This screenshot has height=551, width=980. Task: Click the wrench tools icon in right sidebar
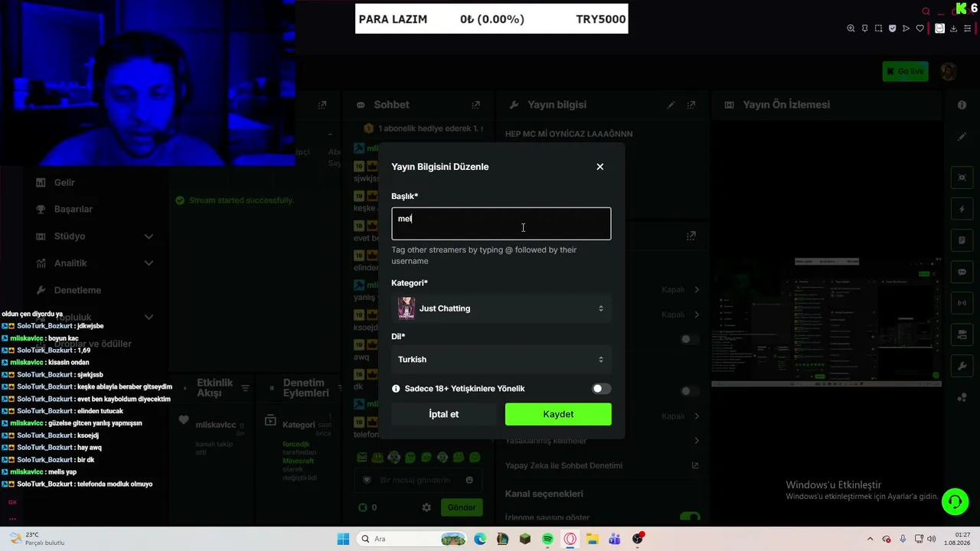(962, 366)
